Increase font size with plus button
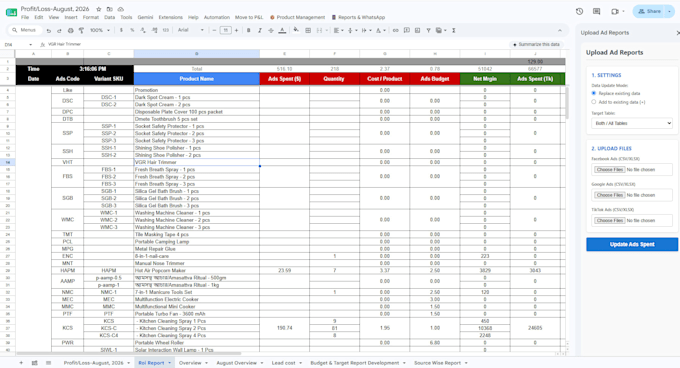Screen dimensions: 680x368 [x=236, y=30]
